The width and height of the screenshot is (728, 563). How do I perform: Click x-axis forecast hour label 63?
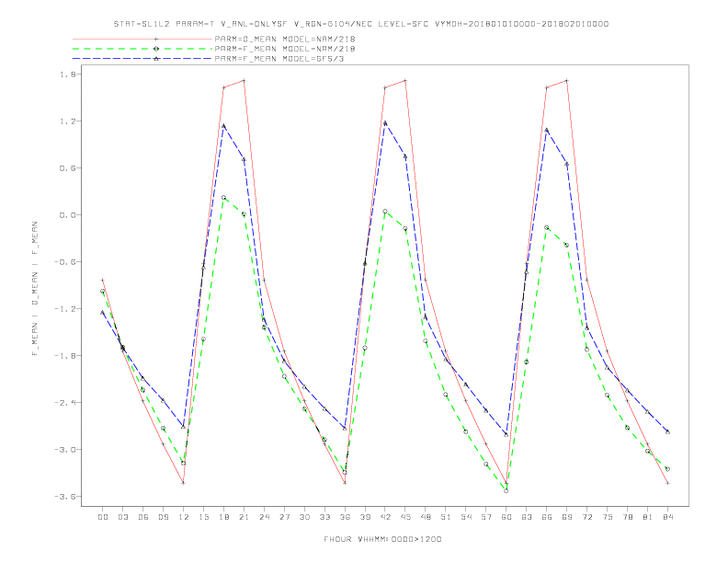527,517
